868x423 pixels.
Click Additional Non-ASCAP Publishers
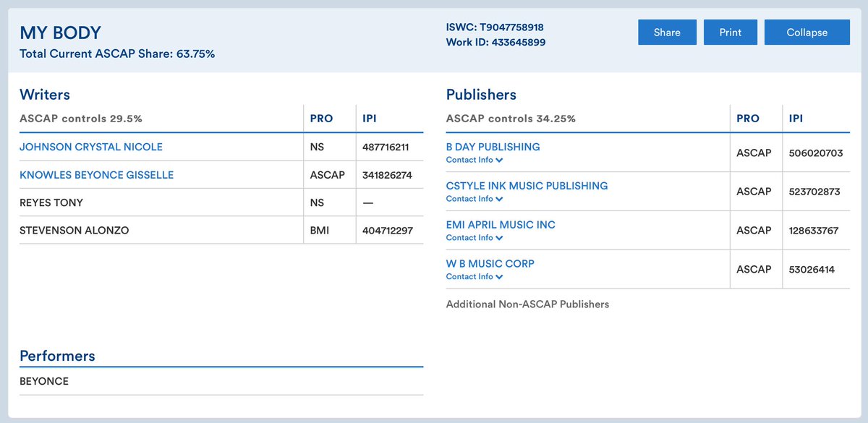pos(528,304)
